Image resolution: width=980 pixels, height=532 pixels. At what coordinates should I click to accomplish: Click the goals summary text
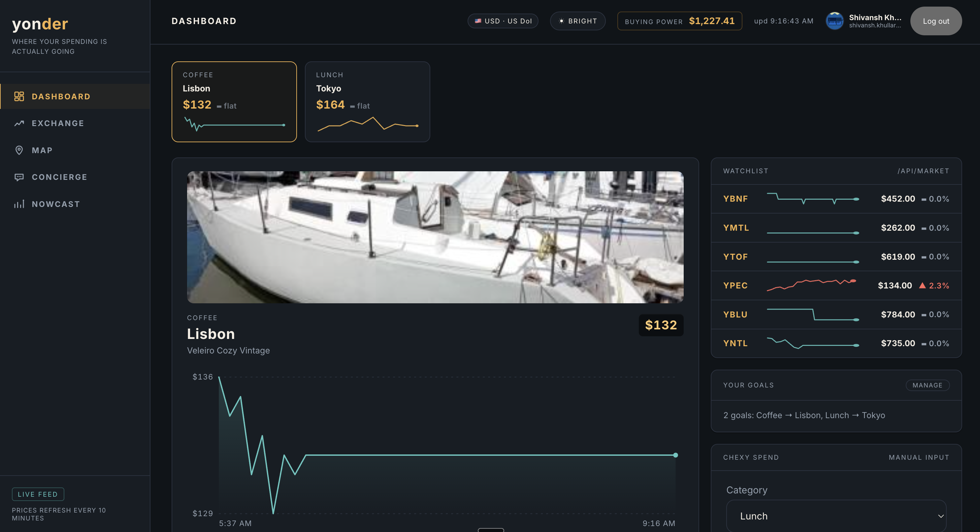pos(804,415)
